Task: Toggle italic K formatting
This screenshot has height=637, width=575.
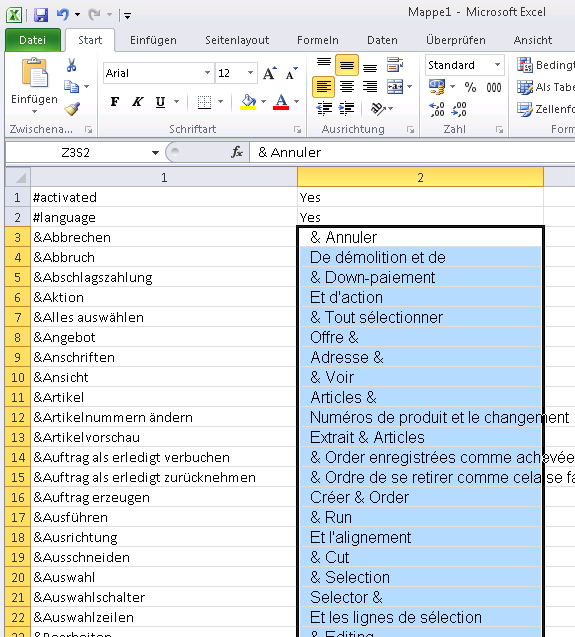Action: 138,102
